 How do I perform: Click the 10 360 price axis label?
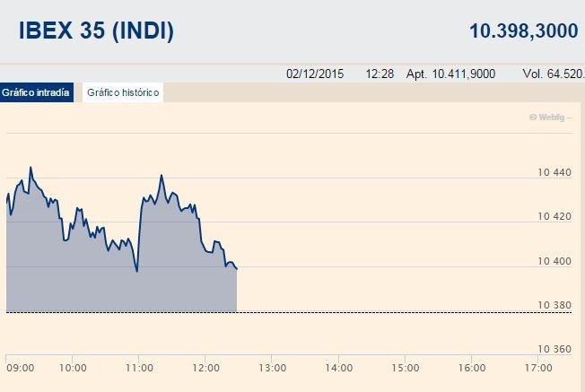[x=554, y=349]
